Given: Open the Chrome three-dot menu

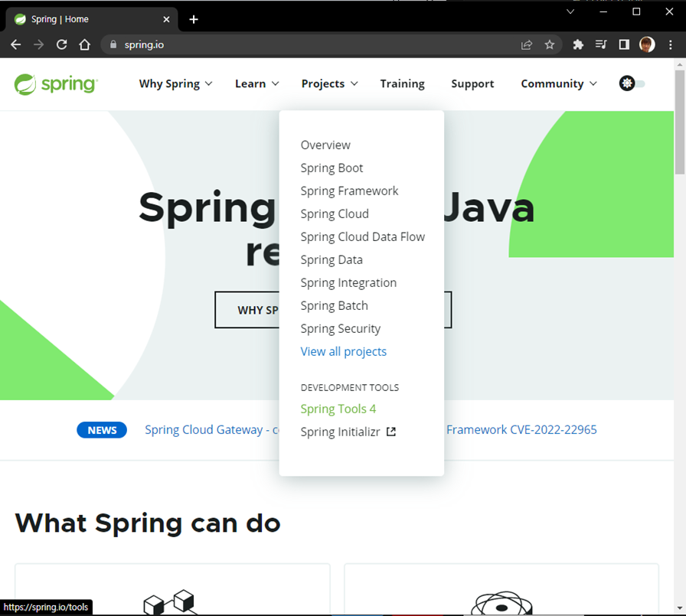Looking at the screenshot, I should (670, 44).
